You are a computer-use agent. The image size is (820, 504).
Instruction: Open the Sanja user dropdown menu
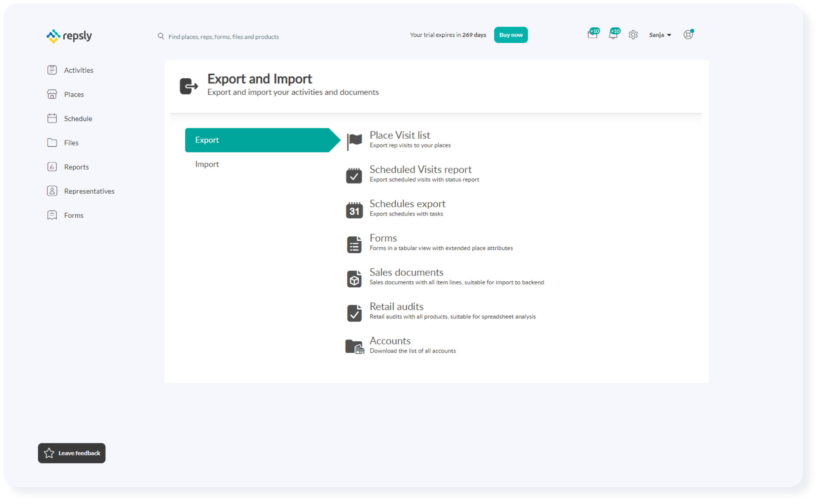point(661,35)
